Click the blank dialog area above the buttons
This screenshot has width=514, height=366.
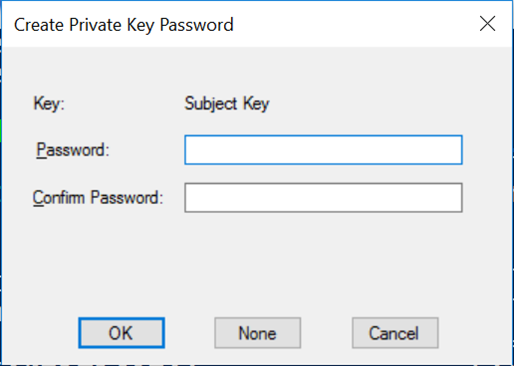point(257,263)
